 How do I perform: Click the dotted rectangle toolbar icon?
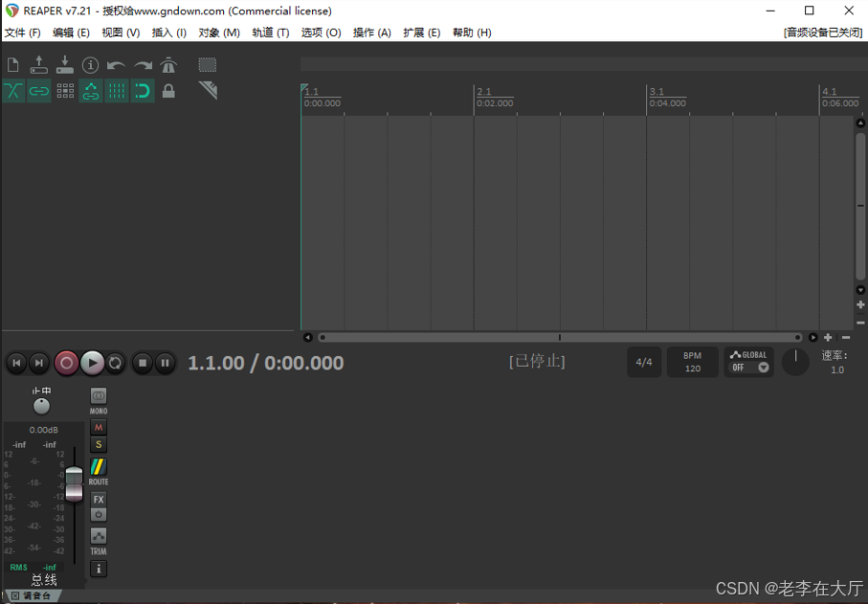click(208, 65)
